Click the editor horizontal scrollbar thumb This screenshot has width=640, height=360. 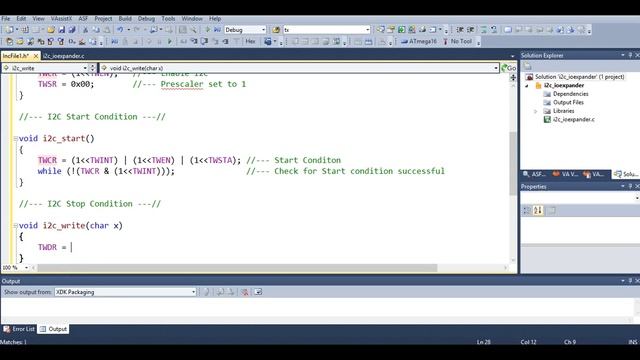coord(237,268)
